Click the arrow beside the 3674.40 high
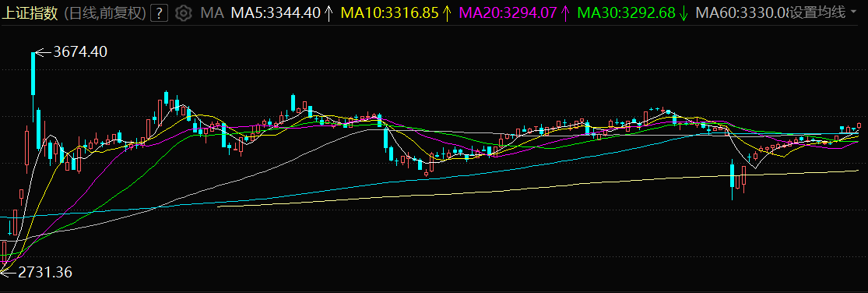The image size is (868, 293). 43,52
